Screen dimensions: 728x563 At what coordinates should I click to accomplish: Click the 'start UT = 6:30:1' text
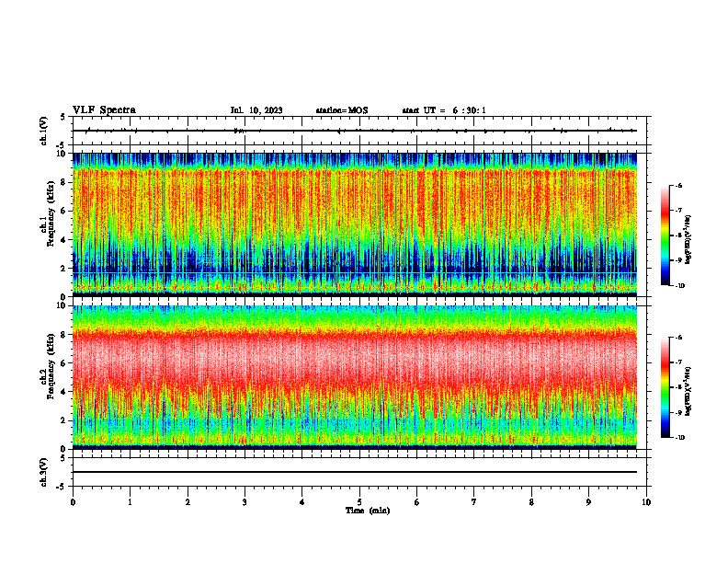click(x=444, y=110)
